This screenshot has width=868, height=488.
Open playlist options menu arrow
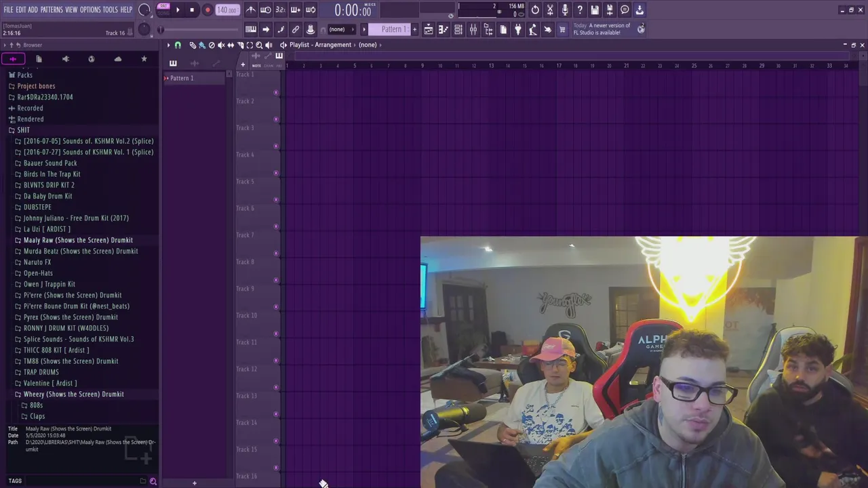[168, 45]
